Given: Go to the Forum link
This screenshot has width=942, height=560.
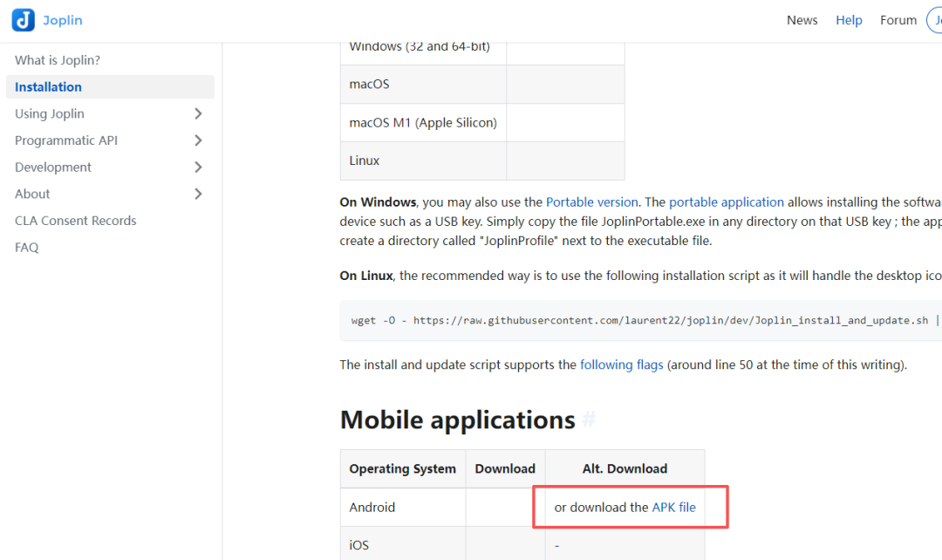Looking at the screenshot, I should point(898,20).
